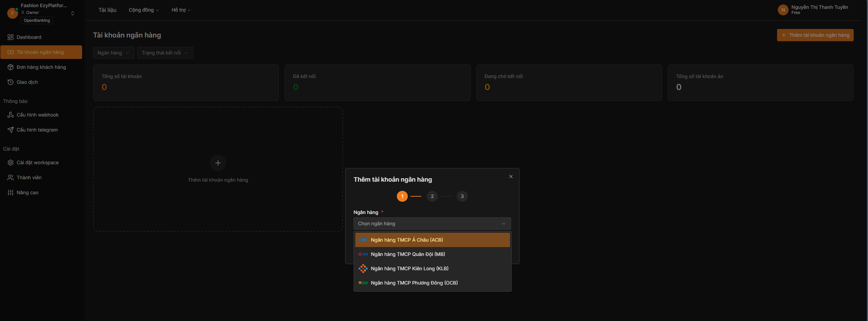Click the Dashboard grid icon in sidebar
The height and width of the screenshot is (321, 868).
point(11,37)
